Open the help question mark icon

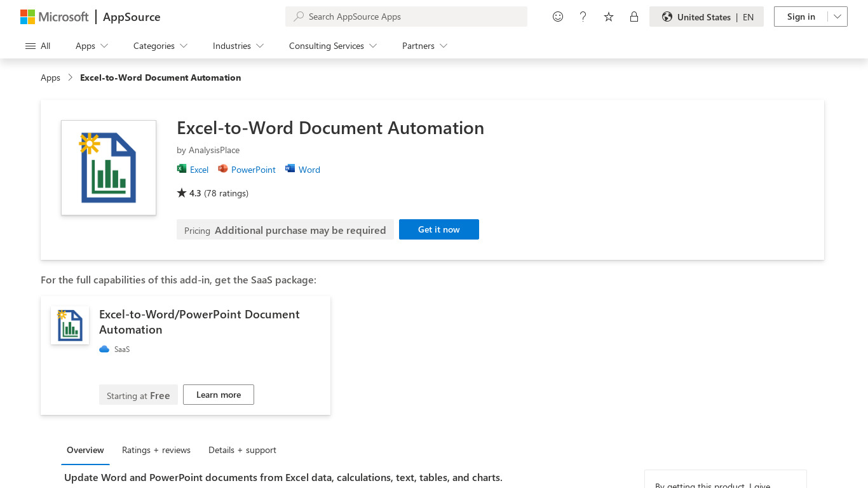583,17
